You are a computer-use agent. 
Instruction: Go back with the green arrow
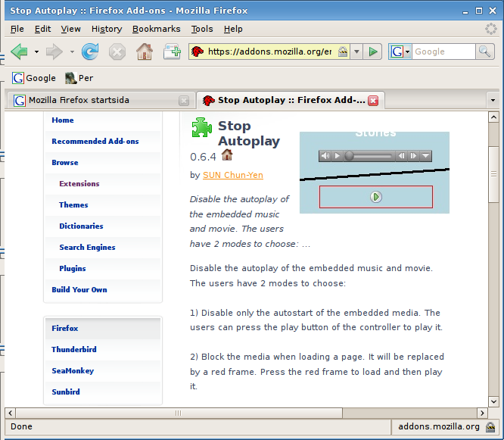click(19, 51)
